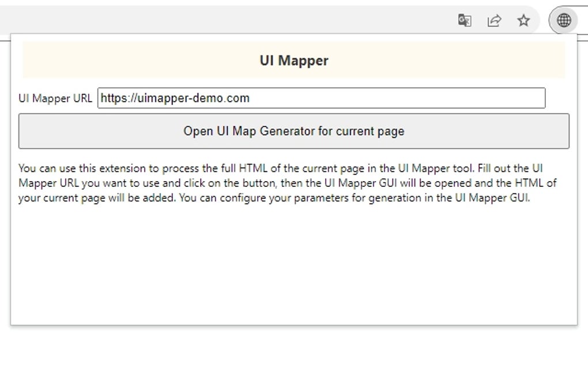Open Google Translate from the browser toolbar
Screen dimensions: 588x368
[465, 20]
